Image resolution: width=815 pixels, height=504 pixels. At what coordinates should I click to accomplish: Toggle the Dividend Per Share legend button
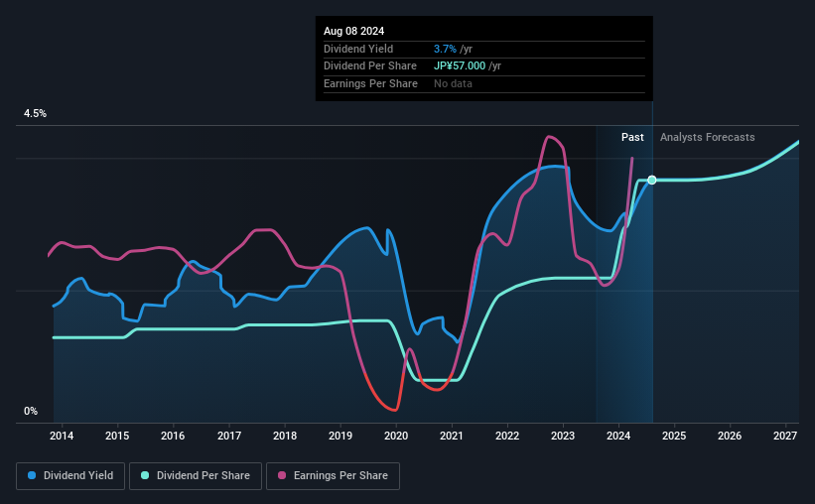coord(196,476)
